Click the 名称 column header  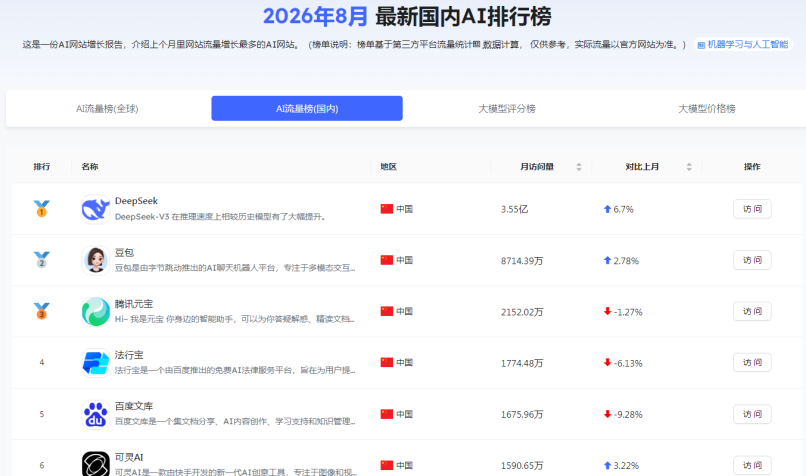[89, 167]
